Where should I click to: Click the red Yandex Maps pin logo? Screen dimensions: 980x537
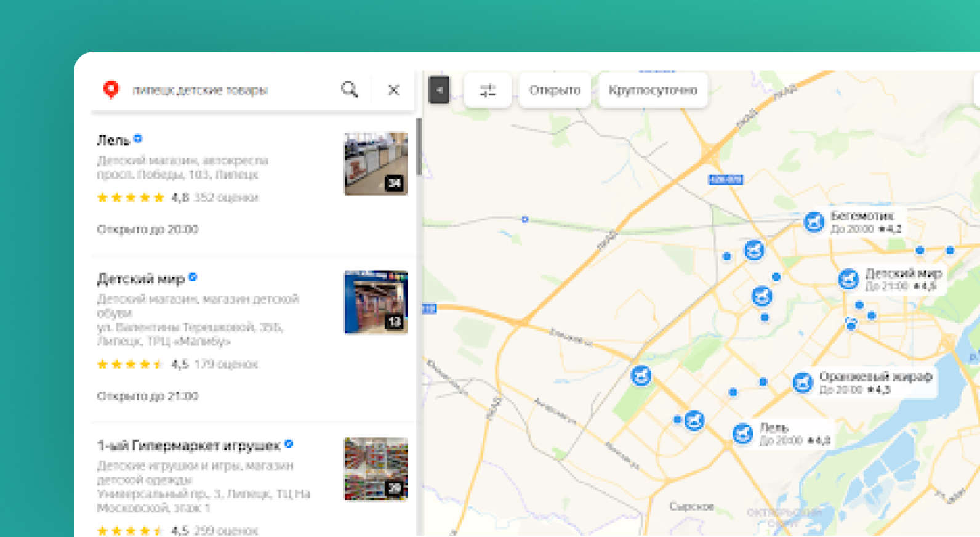point(111,89)
